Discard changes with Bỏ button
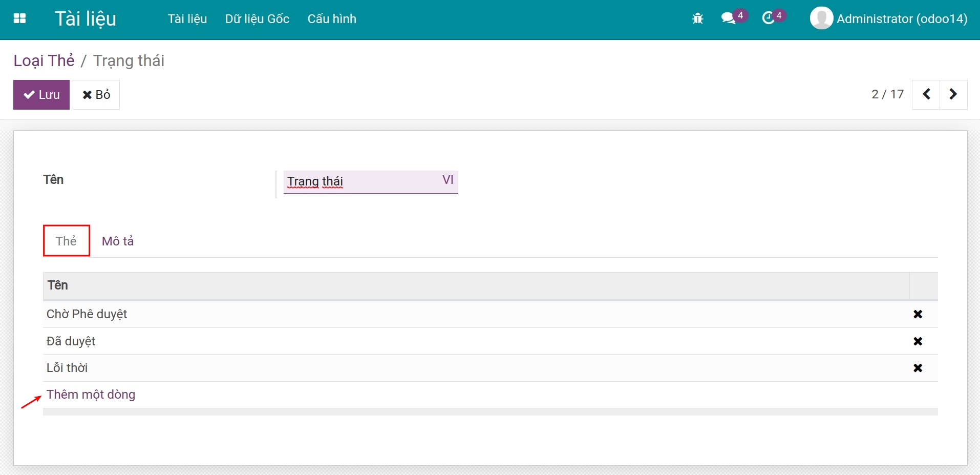Screen dimensions: 980x475 tap(96, 95)
